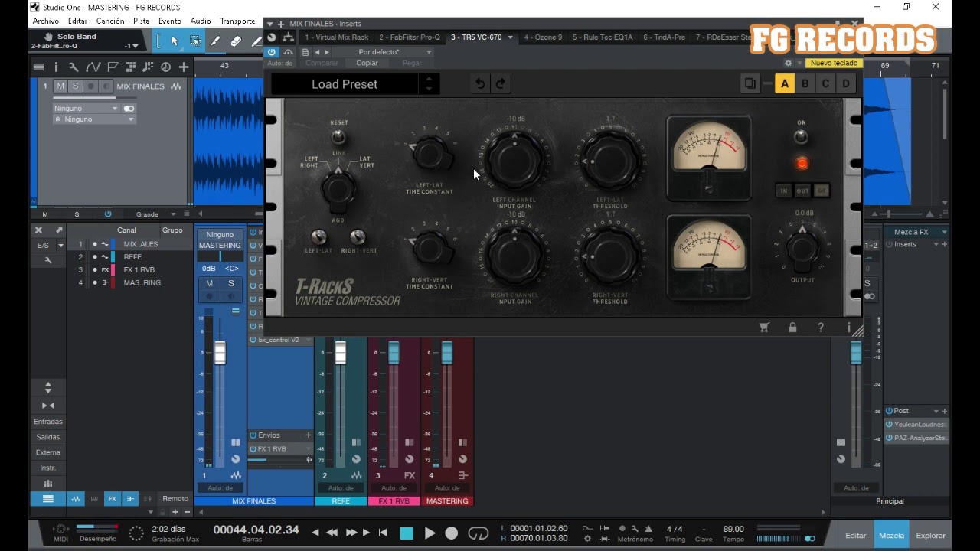Select the FX 1 RVB row in channel list

click(130, 270)
